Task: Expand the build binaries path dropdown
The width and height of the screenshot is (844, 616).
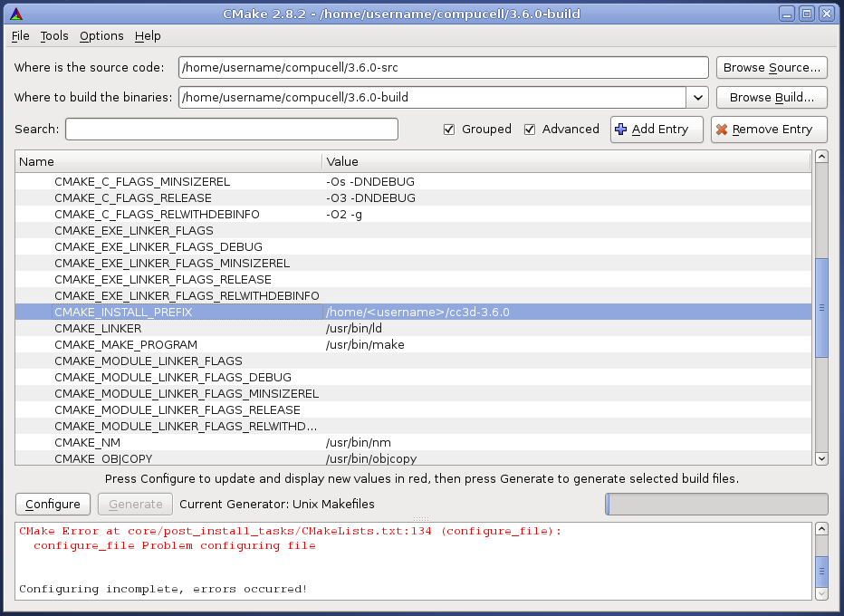Action: (697, 97)
